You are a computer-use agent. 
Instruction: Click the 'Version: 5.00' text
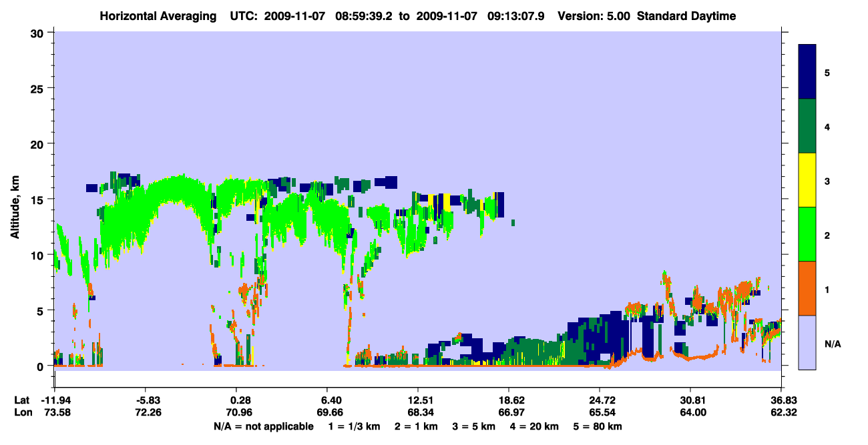point(594,16)
